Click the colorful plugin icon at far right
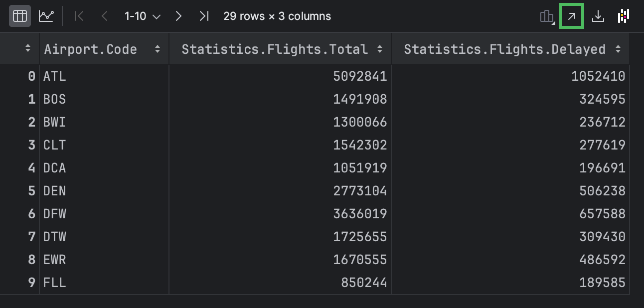This screenshot has height=308, width=644. coord(625,15)
